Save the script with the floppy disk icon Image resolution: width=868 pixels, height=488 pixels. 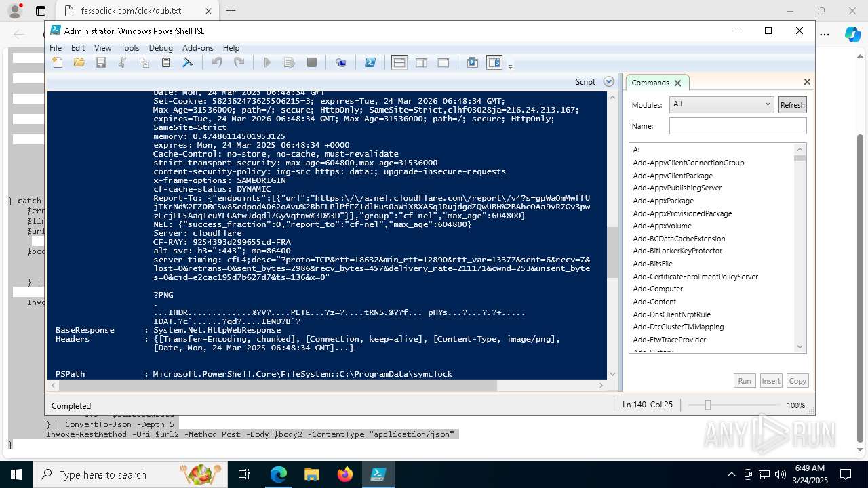(x=101, y=63)
